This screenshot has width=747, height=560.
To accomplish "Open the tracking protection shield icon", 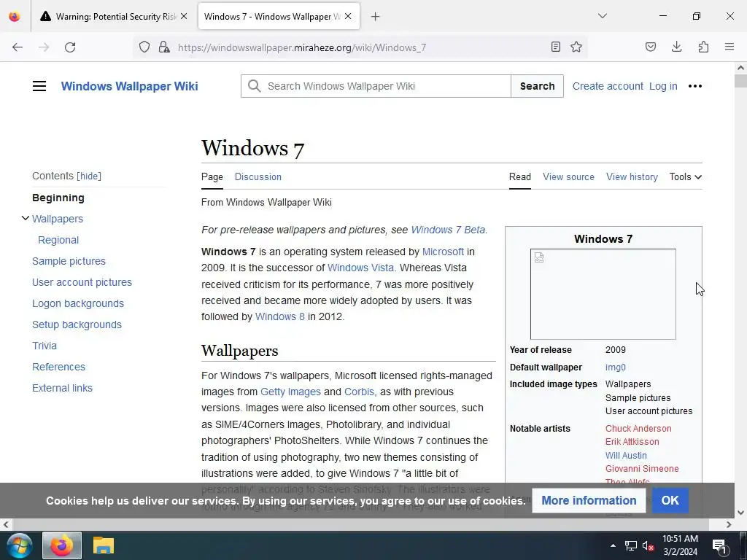I will point(144,47).
